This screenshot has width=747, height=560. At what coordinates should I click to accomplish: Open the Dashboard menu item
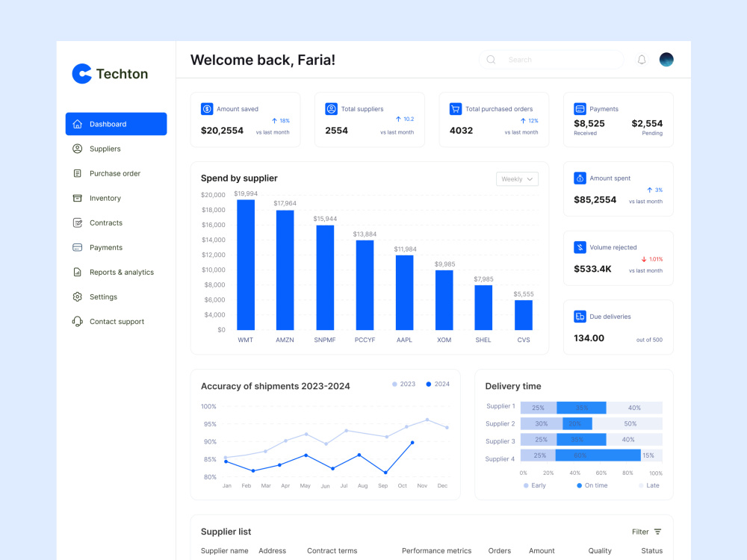pyautogui.click(x=117, y=124)
